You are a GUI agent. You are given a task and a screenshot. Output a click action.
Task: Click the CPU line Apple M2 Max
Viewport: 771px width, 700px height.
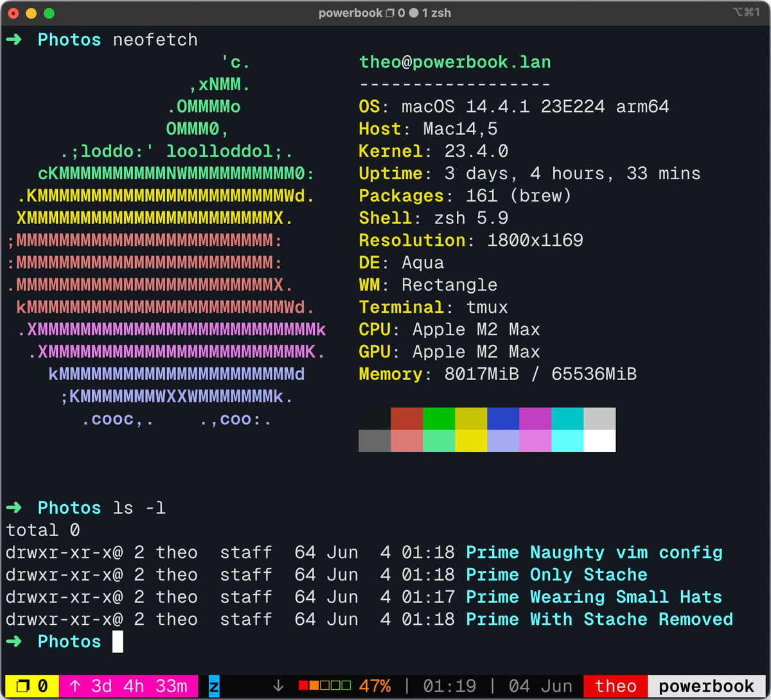(x=450, y=330)
